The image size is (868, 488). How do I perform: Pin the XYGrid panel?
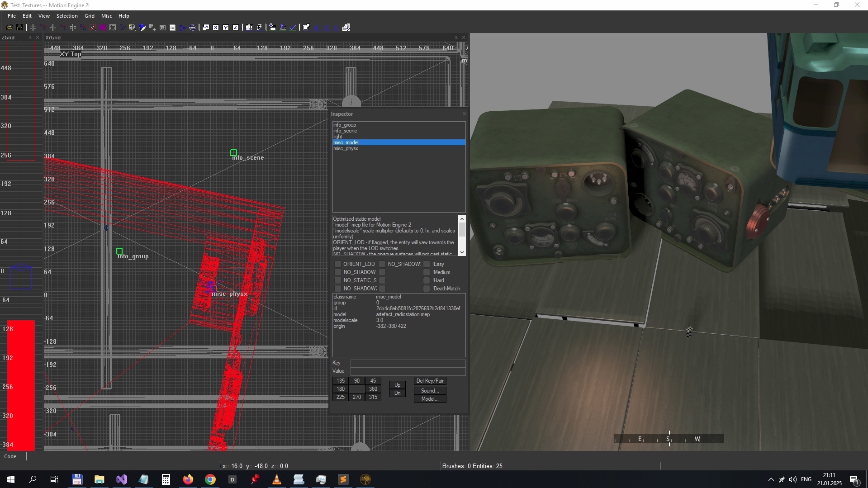click(x=456, y=38)
